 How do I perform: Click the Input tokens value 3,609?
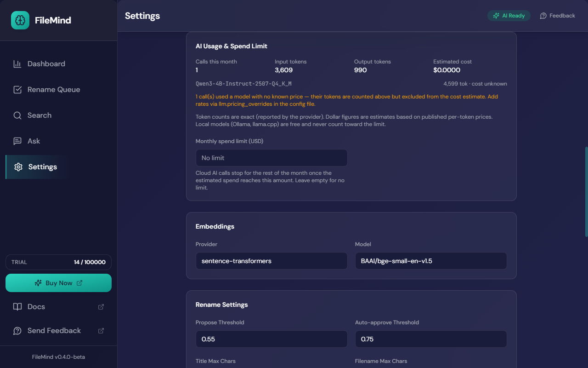[x=284, y=70]
